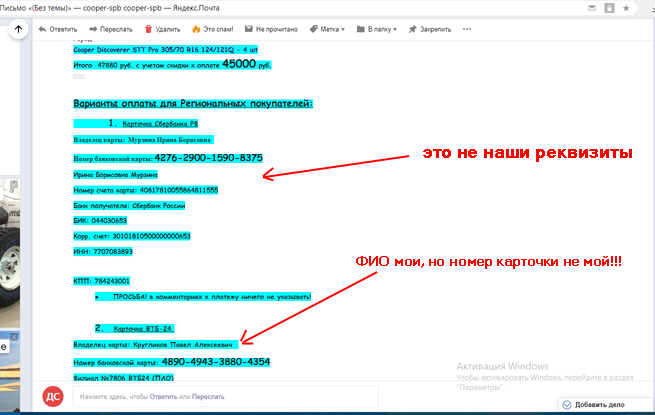Click the Корр. счет line

132,236
